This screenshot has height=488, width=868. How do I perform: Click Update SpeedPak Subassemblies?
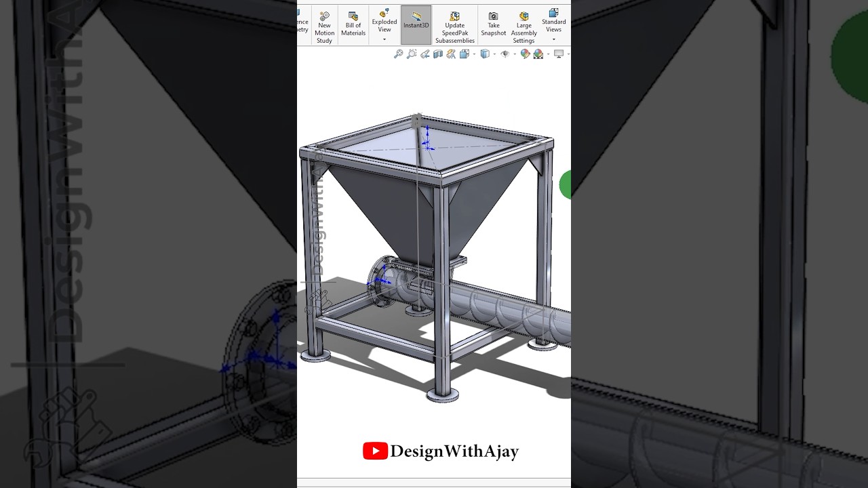455,27
